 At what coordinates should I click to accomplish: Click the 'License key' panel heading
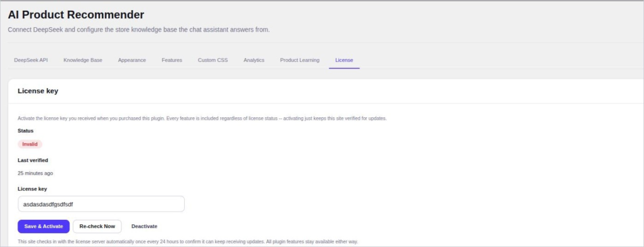click(38, 91)
